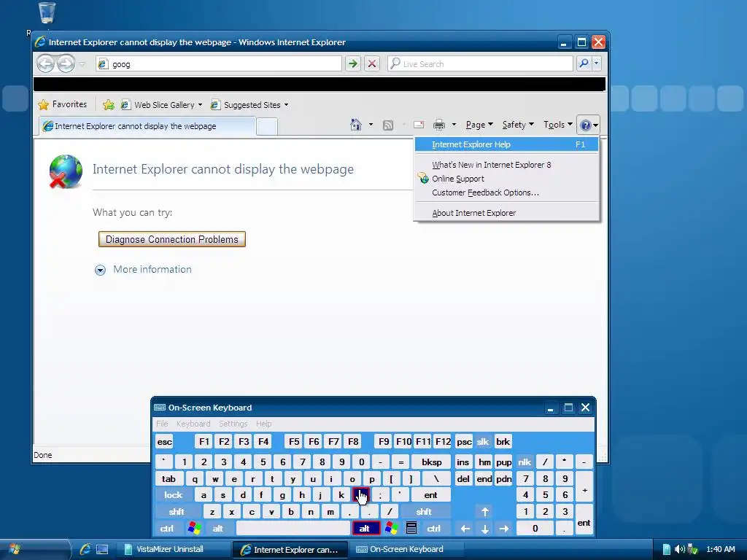Screen dimensions: 747x560
Task: Click the context menu key on keyboard
Action: [411, 528]
